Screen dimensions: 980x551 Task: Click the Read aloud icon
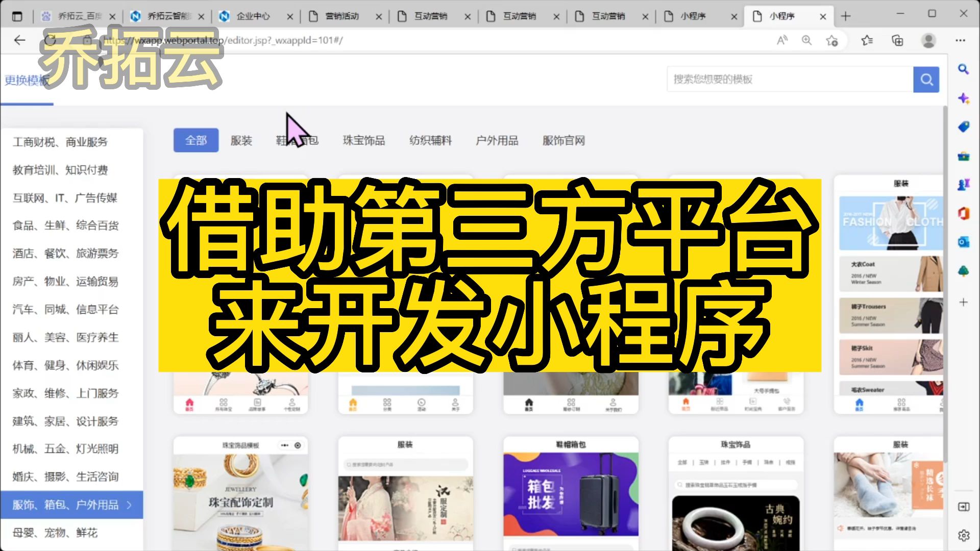(781, 40)
